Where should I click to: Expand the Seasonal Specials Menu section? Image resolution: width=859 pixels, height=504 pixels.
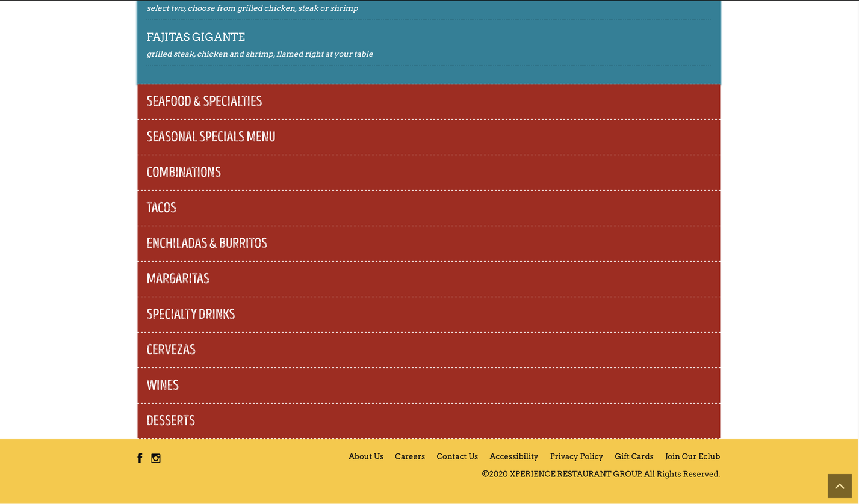pyautogui.click(x=211, y=137)
